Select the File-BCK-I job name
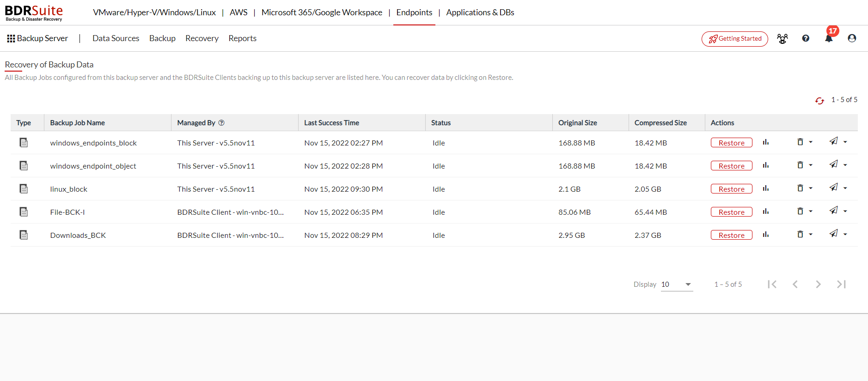 click(x=67, y=212)
